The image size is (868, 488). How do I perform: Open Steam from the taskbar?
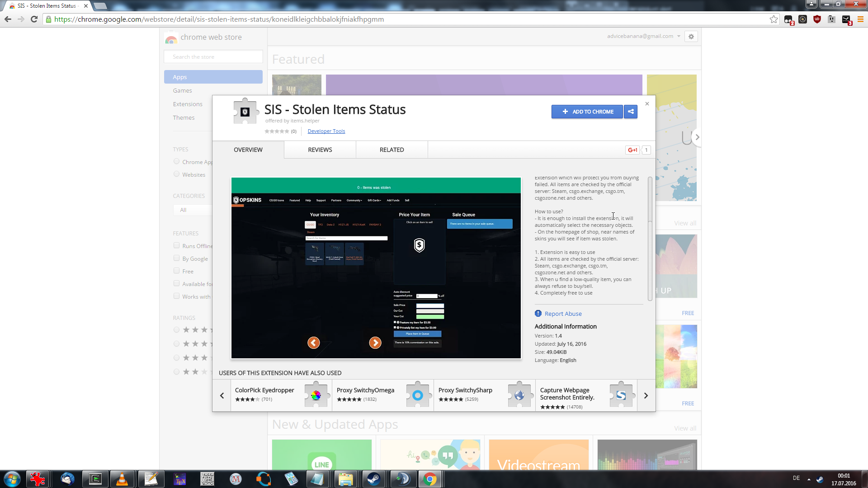click(373, 479)
